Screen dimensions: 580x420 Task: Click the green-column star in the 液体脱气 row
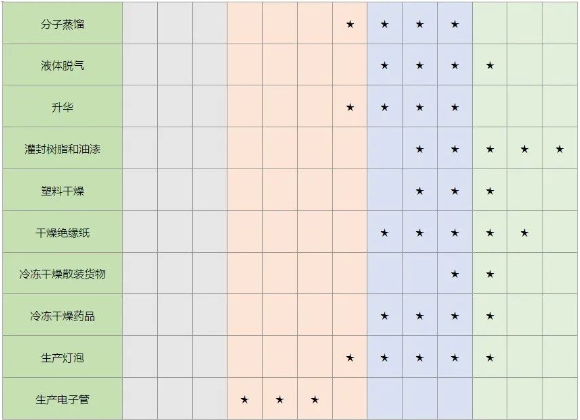(x=490, y=65)
